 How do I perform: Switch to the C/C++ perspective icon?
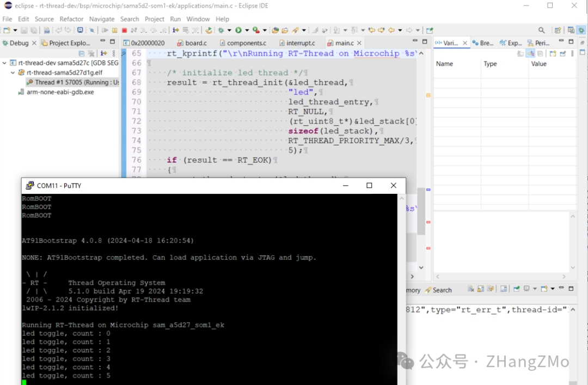(571, 30)
